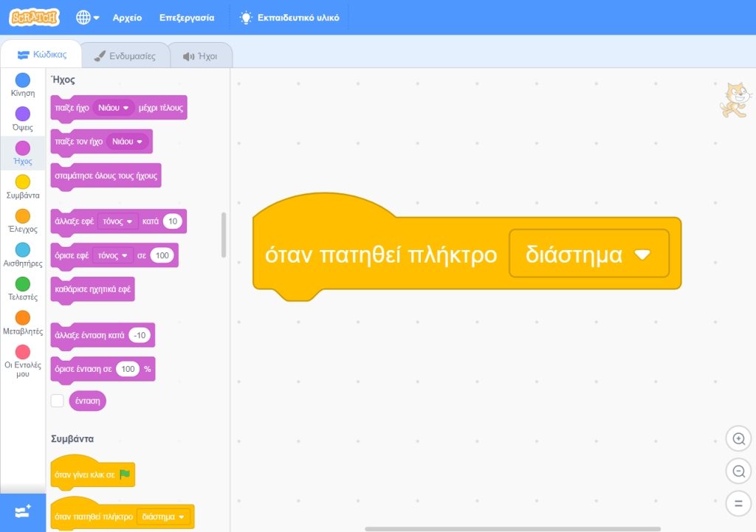Select the Αισθητήρες block category
The height and width of the screenshot is (532, 756).
click(x=23, y=250)
